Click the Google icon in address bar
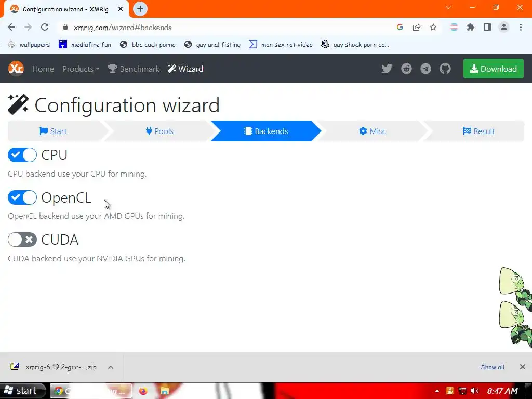This screenshot has height=399, width=532. tap(400, 28)
